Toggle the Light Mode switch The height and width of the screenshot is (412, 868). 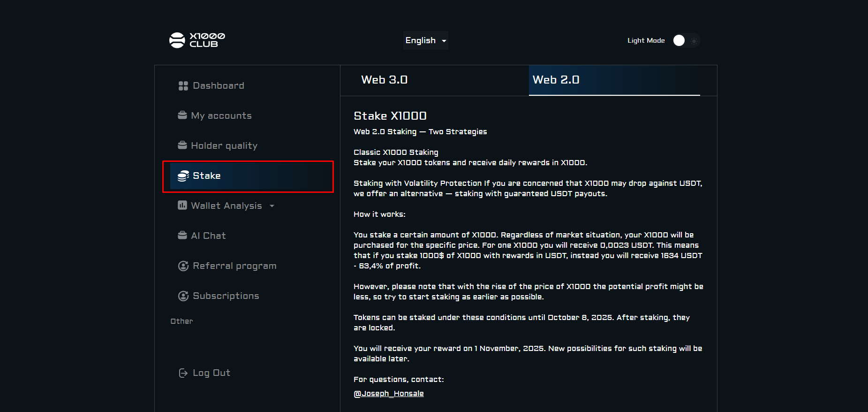(686, 41)
